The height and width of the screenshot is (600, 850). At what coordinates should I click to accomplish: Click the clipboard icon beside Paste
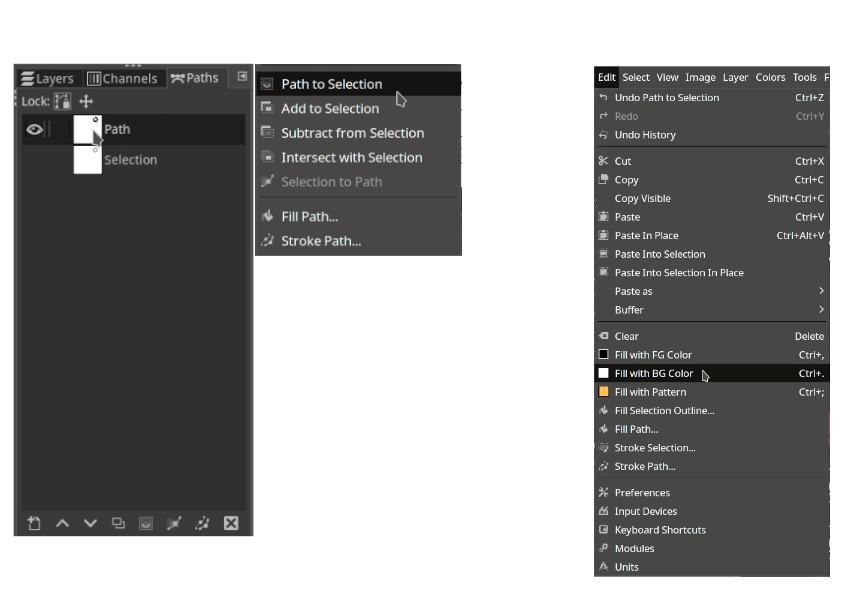point(603,217)
